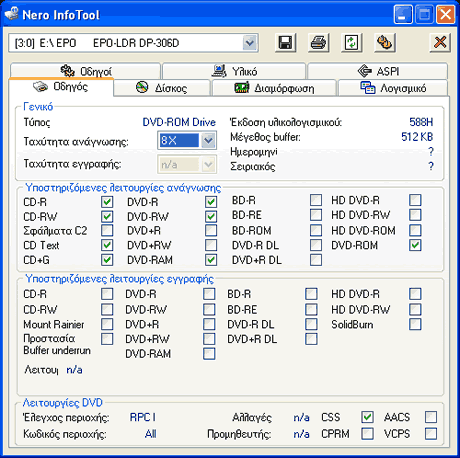Screen dimensions: 460x458
Task: Toggle the DVD-ROM read checkbox
Action: click(415, 245)
